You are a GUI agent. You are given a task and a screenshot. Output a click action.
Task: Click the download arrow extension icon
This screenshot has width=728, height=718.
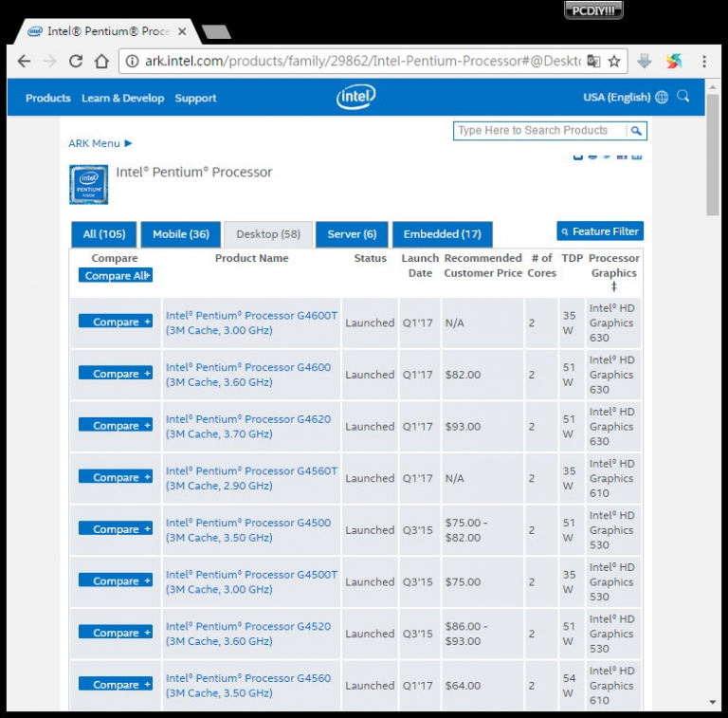tap(645, 61)
